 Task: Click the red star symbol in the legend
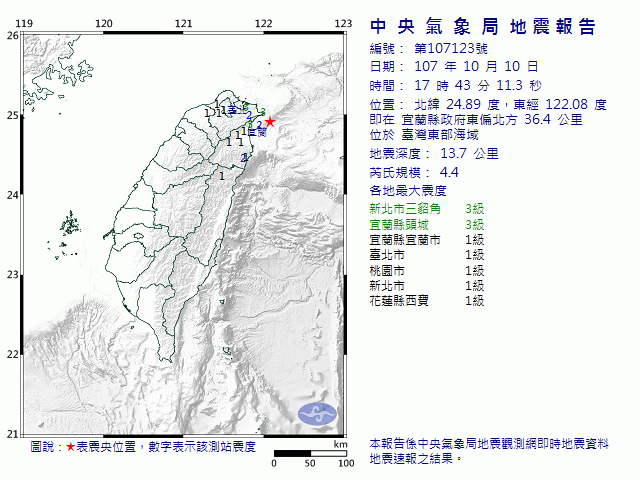71,447
